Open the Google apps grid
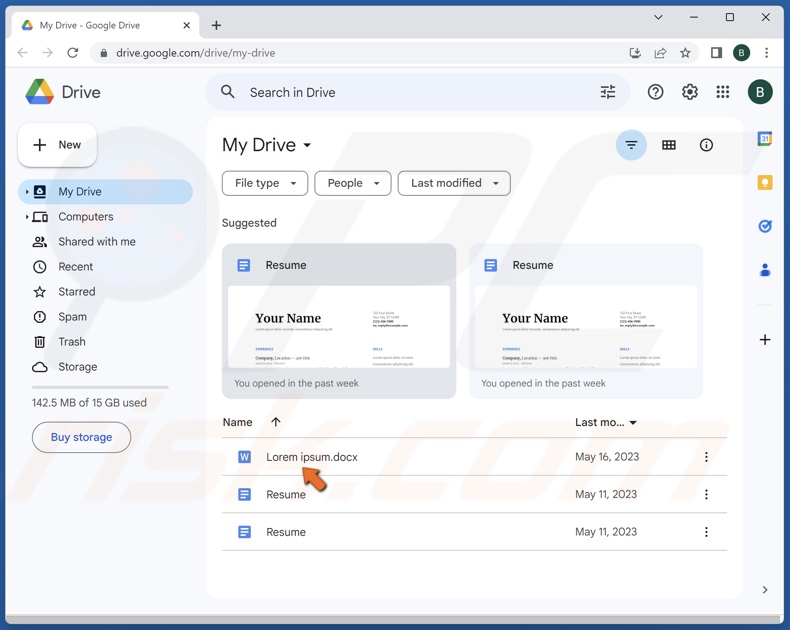Screen dimensions: 790x630 click(x=722, y=92)
